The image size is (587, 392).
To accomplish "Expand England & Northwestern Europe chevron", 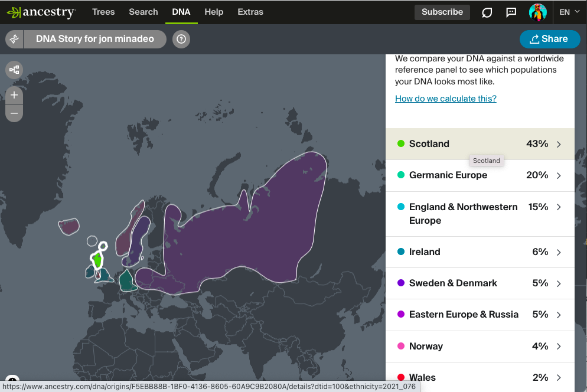I will coord(559,207).
